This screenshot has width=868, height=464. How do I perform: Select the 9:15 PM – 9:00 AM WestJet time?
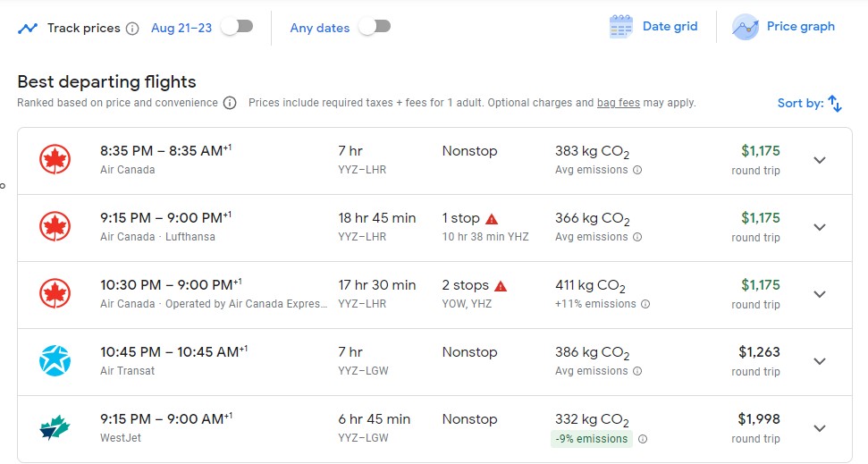[x=166, y=418]
